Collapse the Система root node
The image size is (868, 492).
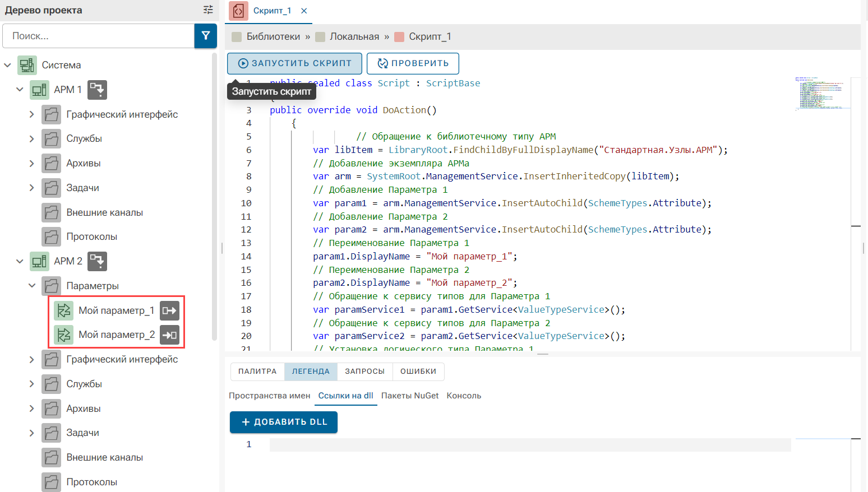(x=7, y=65)
